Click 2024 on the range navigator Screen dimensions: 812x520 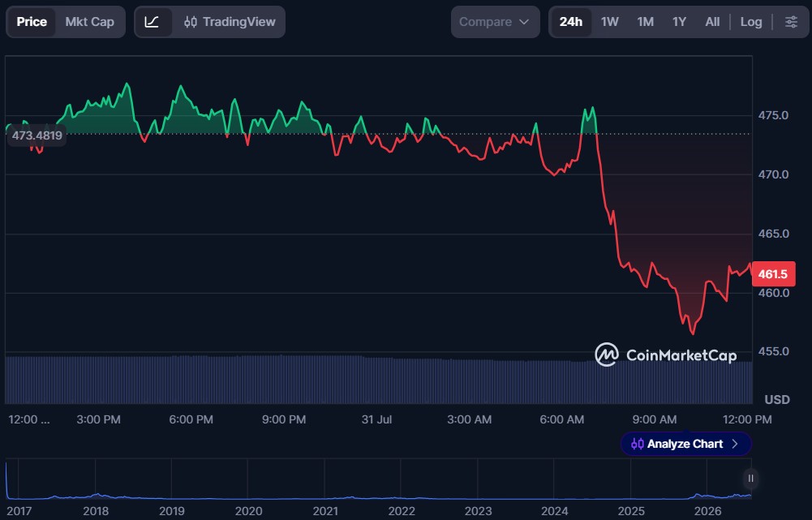pos(555,511)
